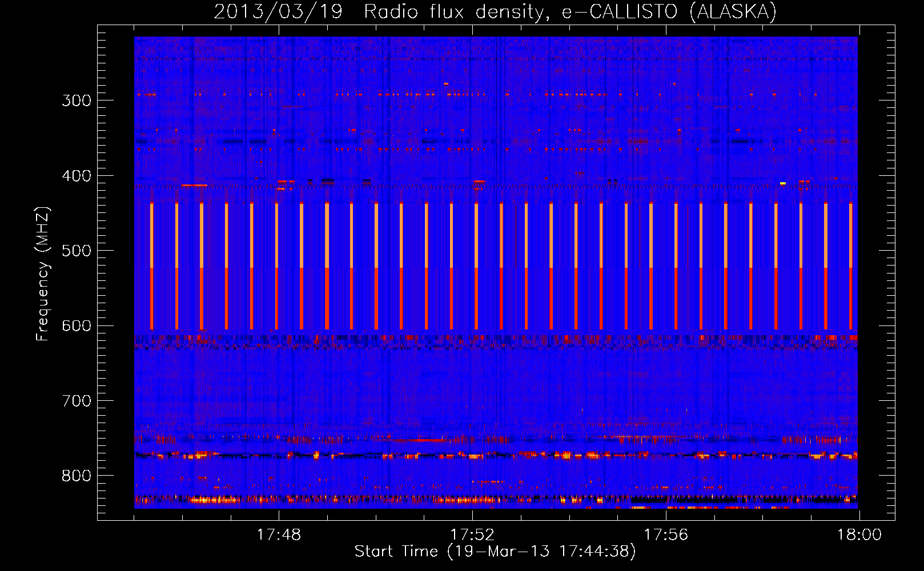924x571 pixels.
Task: Click the 18:00 time tick label
Action: (859, 535)
